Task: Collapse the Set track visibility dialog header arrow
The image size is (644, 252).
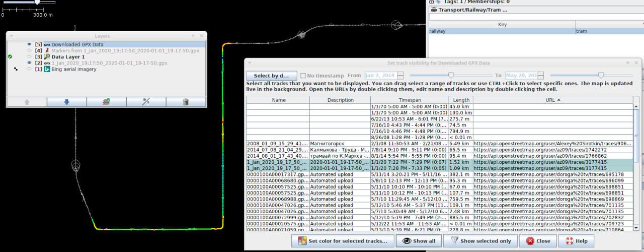Action: coord(250,63)
